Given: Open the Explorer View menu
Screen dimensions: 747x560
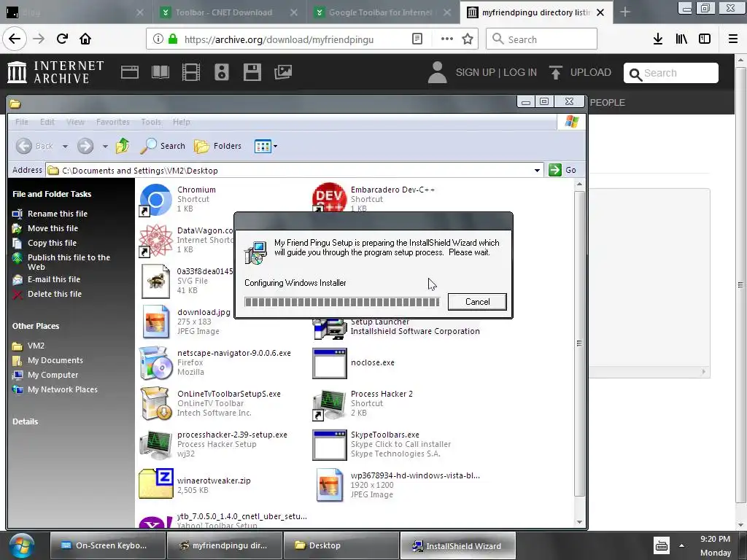Looking at the screenshot, I should [x=75, y=122].
